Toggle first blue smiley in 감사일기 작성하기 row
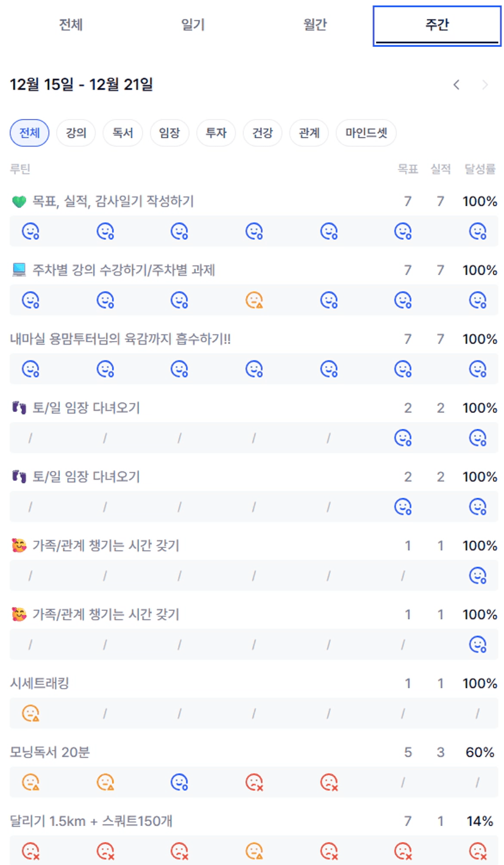This screenshot has height=865, width=504. tap(30, 231)
